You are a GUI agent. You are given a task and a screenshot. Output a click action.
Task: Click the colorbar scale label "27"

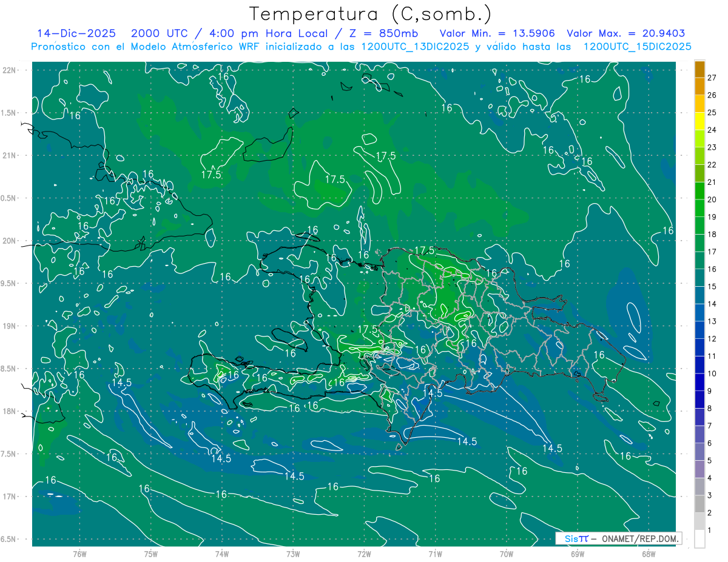click(x=712, y=77)
